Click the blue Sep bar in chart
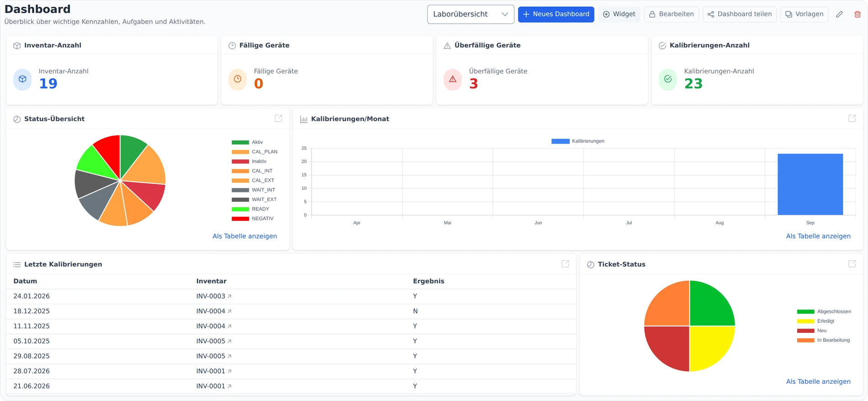The image size is (868, 401). pos(810,184)
